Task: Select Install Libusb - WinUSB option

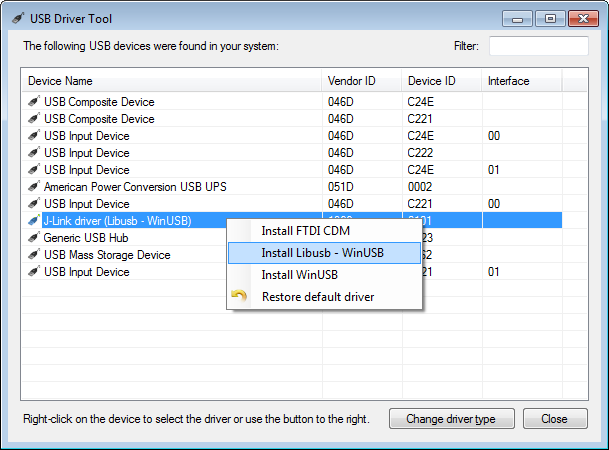Action: 322,252
